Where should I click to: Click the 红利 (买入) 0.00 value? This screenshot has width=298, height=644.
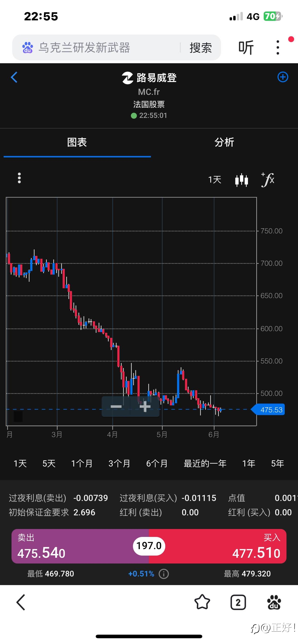point(283,512)
